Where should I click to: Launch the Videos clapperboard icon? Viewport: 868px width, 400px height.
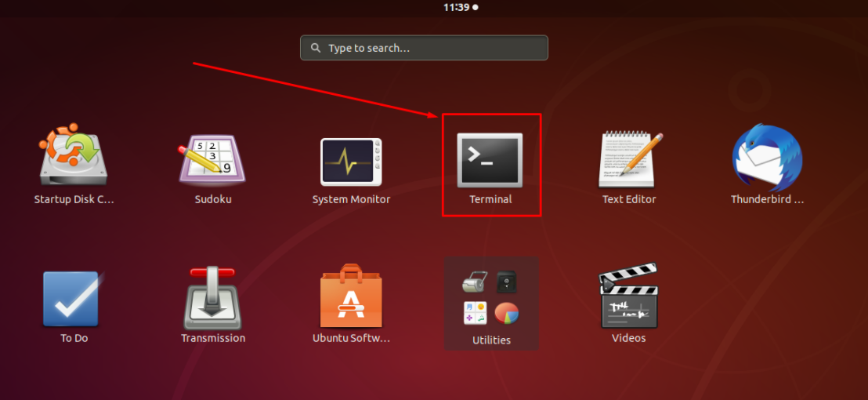coord(628,299)
